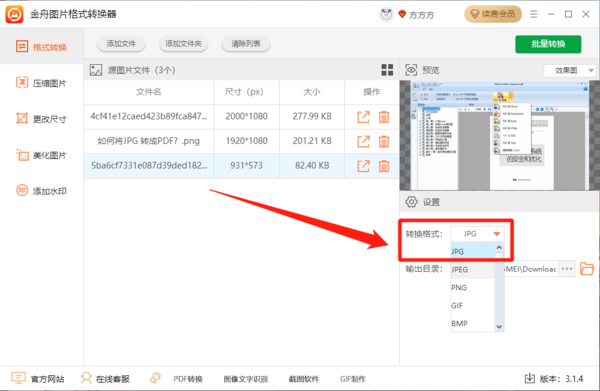The height and width of the screenshot is (391, 600).
Task: Click the source image files picture icon
Action: [96, 70]
